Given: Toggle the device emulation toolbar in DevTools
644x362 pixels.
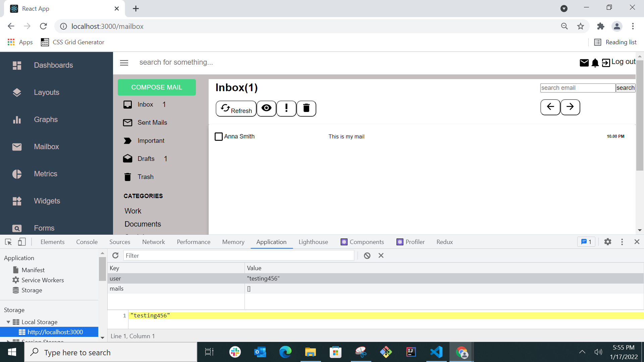Looking at the screenshot, I should coord(21,242).
